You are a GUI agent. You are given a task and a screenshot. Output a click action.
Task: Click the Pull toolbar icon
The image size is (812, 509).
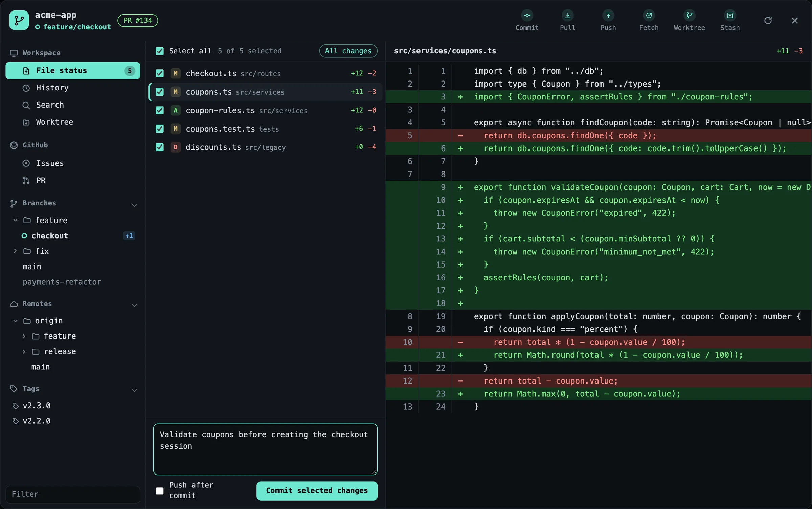click(x=567, y=16)
